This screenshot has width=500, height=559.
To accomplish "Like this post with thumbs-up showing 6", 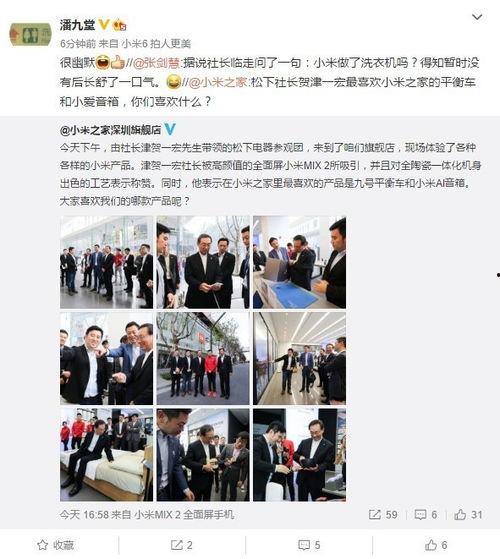I will tap(436, 545).
